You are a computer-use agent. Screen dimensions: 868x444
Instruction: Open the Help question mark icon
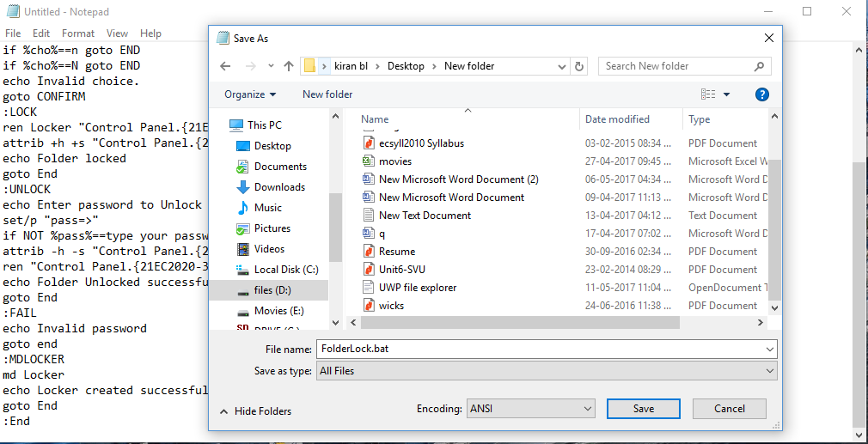[x=761, y=94]
